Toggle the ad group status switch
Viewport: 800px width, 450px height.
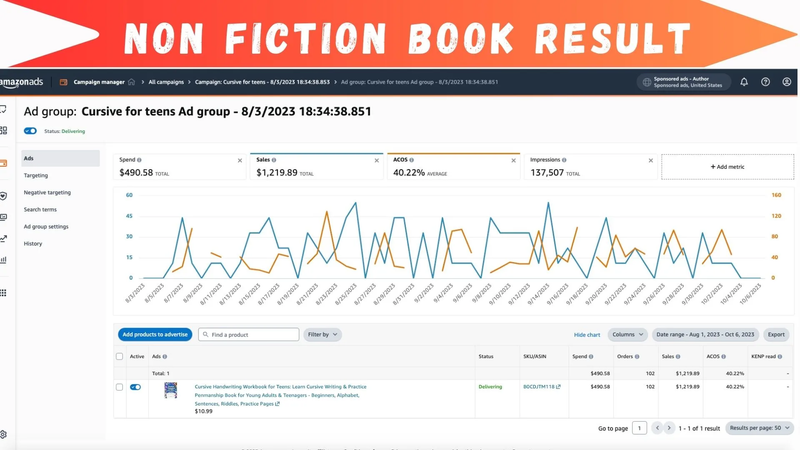pyautogui.click(x=31, y=131)
